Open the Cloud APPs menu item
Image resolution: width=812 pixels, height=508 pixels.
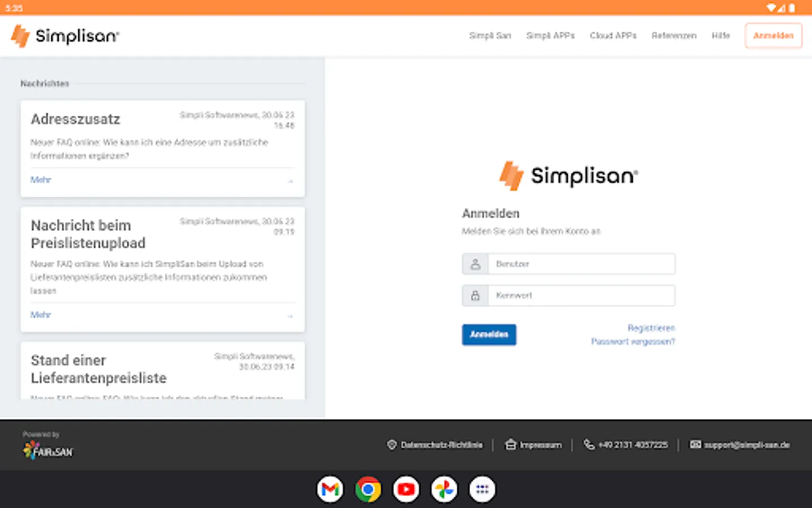[613, 36]
